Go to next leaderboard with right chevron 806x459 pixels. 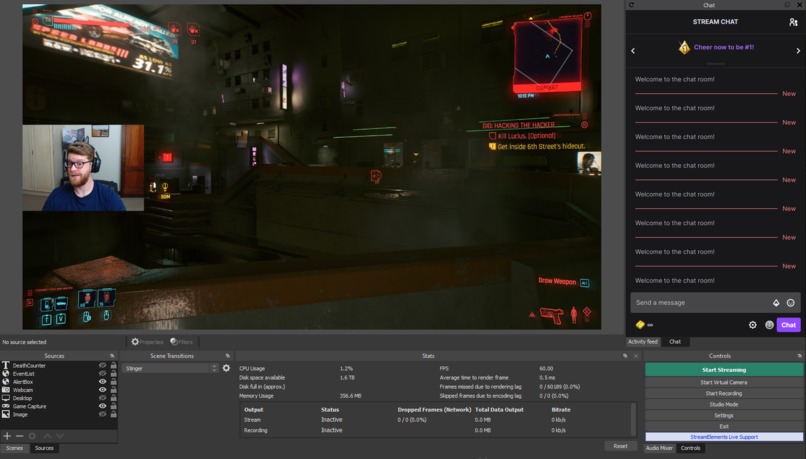click(x=798, y=51)
